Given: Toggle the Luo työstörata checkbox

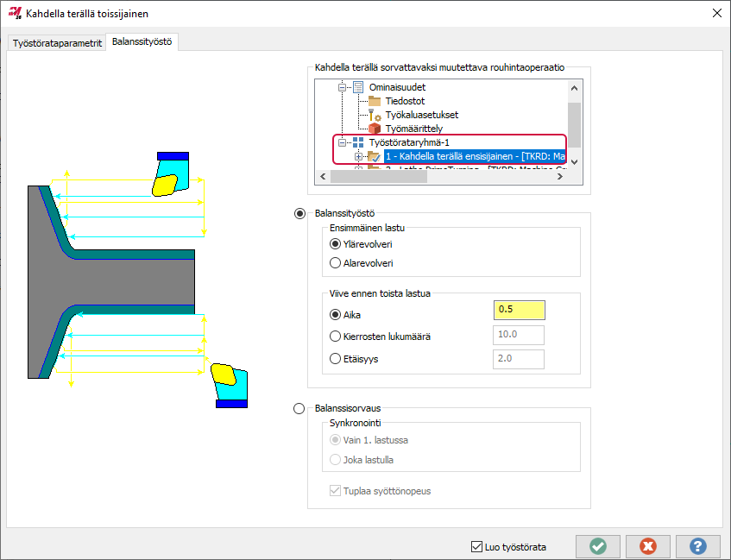Looking at the screenshot, I should pyautogui.click(x=476, y=546).
